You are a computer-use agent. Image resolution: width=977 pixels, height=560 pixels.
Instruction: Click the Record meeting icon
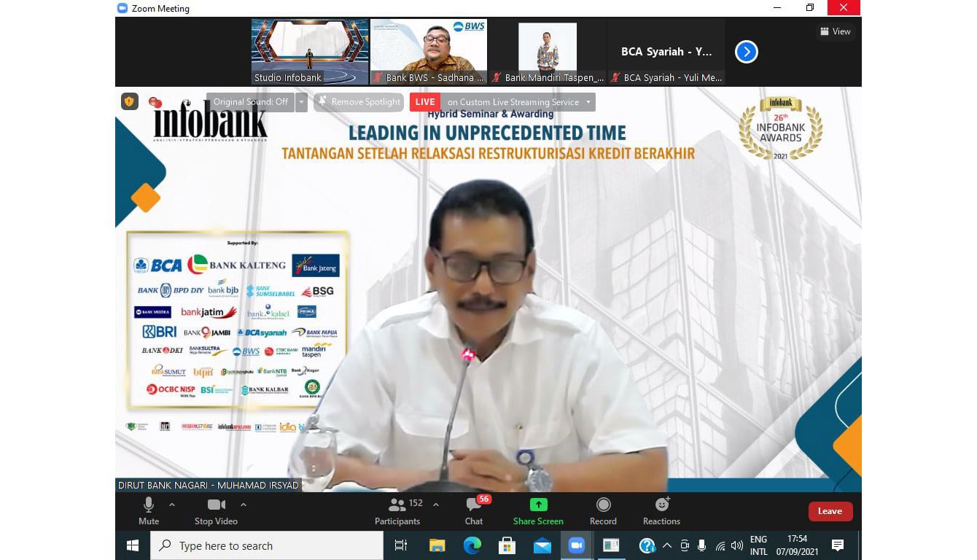pos(603,510)
